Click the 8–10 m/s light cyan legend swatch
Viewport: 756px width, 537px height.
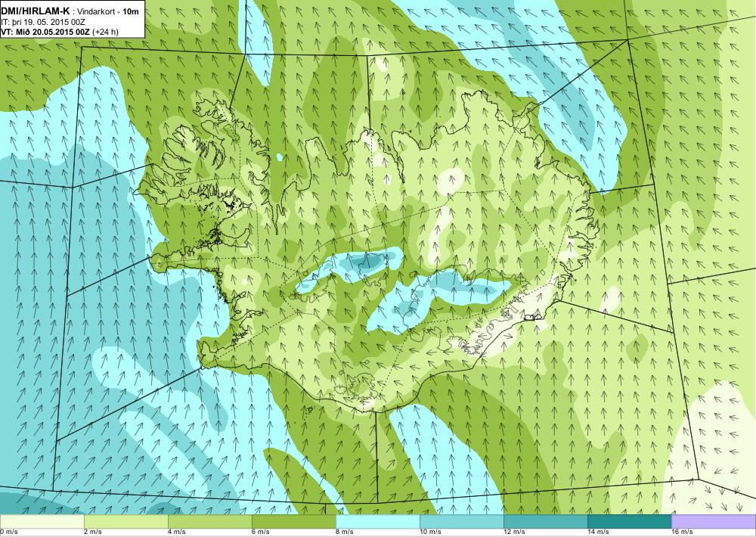tap(377, 521)
